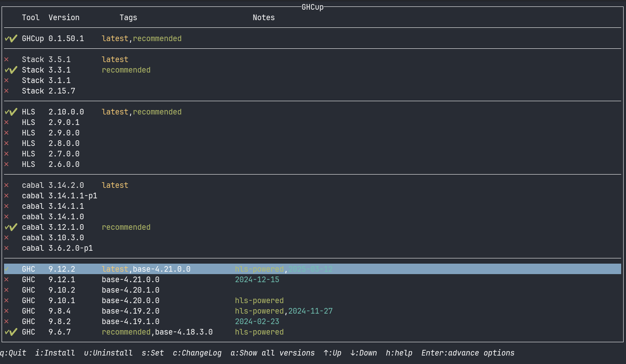626x364 pixels.
Task: Click the red cross beside GHC 9.8.4
Action: [6, 311]
